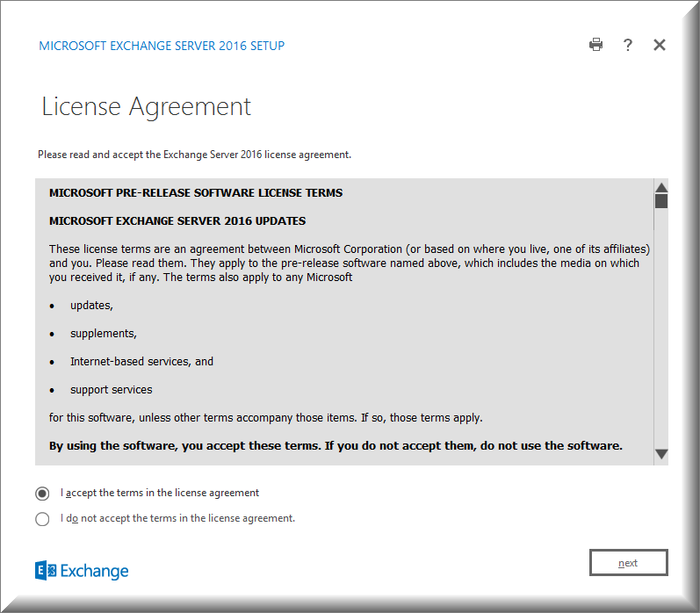Click the Exchange Server 2016 Updates bold line
This screenshot has height=613, width=700.
pos(177,220)
